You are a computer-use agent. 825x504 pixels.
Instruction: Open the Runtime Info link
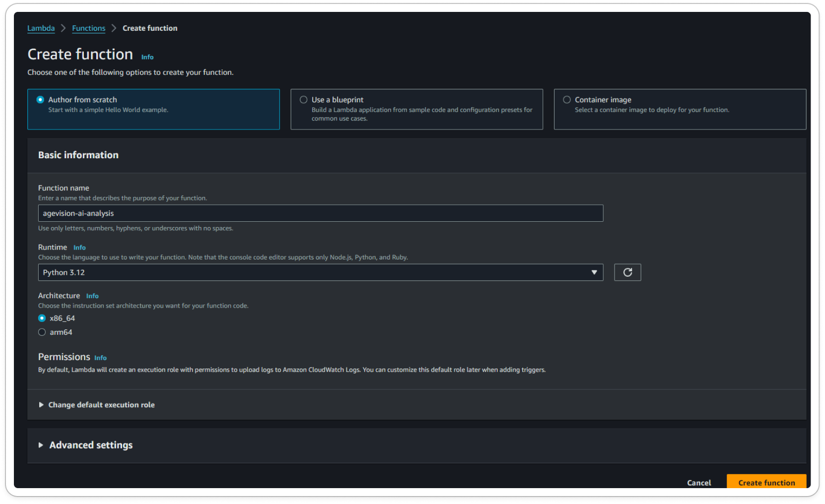pos(79,247)
